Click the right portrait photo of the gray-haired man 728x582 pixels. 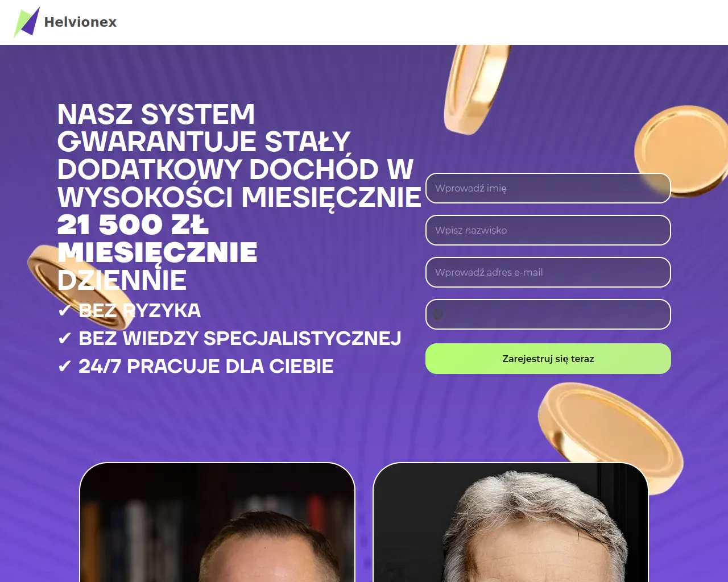pos(511,522)
